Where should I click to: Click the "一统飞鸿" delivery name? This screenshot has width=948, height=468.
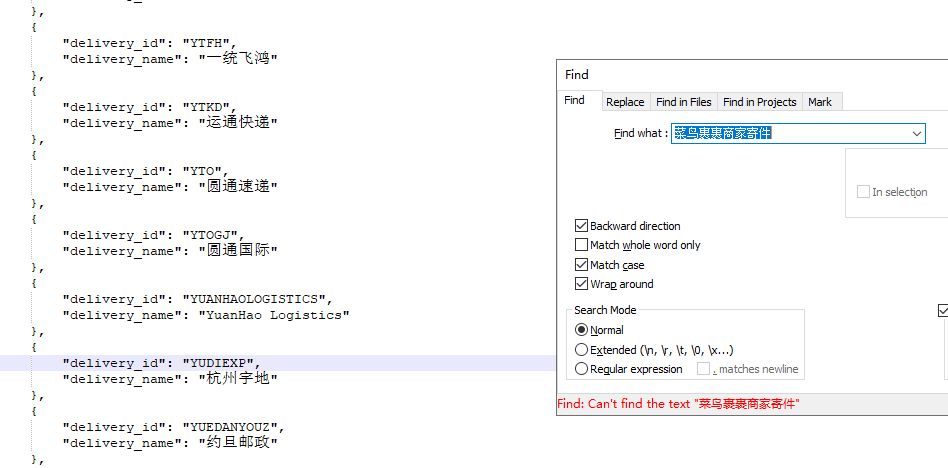(238, 59)
